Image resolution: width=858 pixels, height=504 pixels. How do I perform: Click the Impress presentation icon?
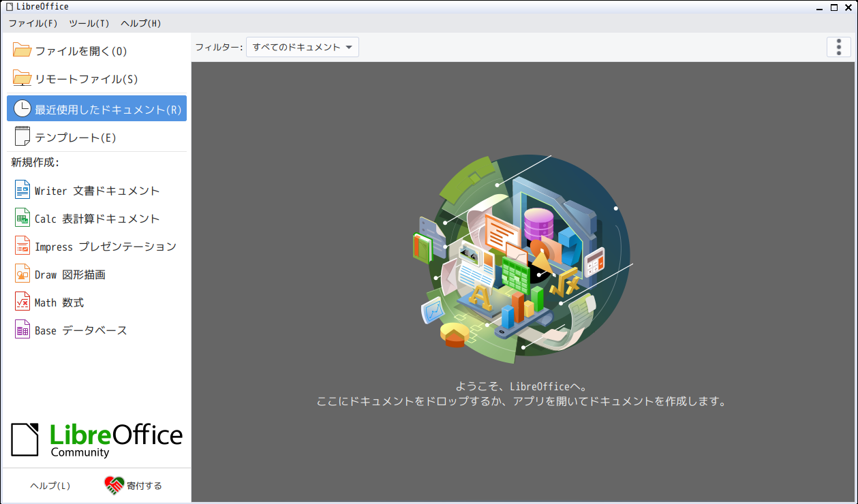coord(22,246)
